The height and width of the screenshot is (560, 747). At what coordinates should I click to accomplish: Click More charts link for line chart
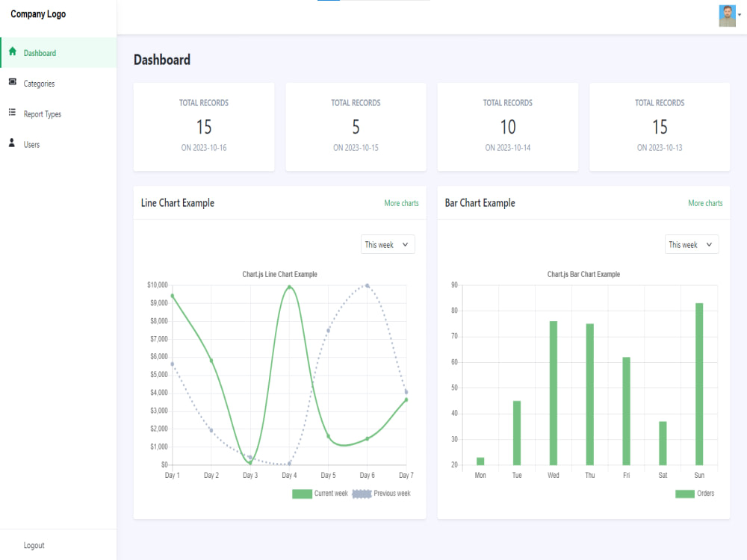[x=401, y=203]
